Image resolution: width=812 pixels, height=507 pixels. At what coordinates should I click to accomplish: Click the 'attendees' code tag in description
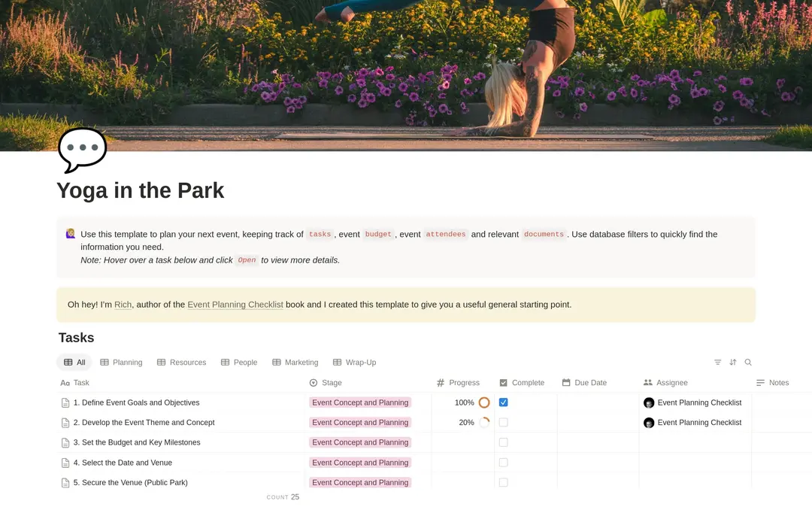coord(445,234)
